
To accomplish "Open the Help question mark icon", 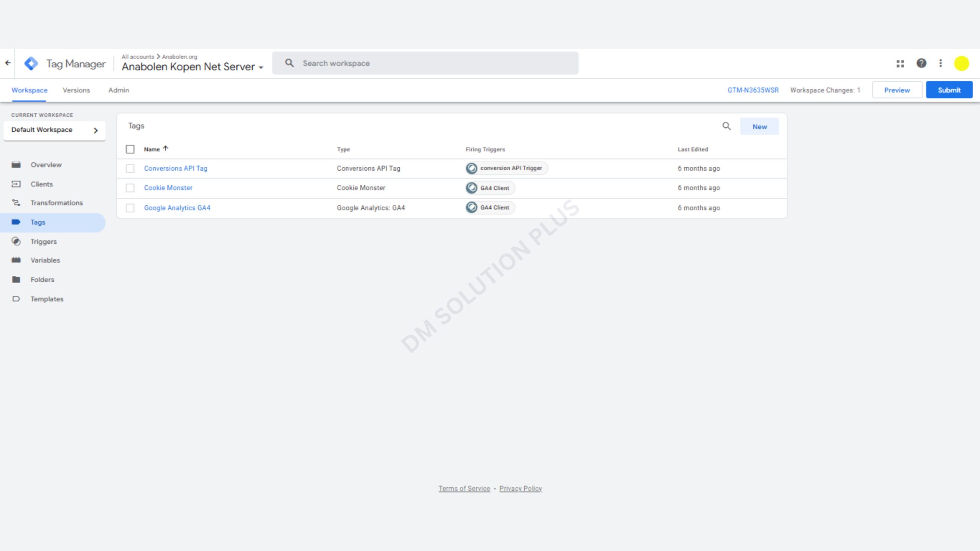I will click(921, 63).
